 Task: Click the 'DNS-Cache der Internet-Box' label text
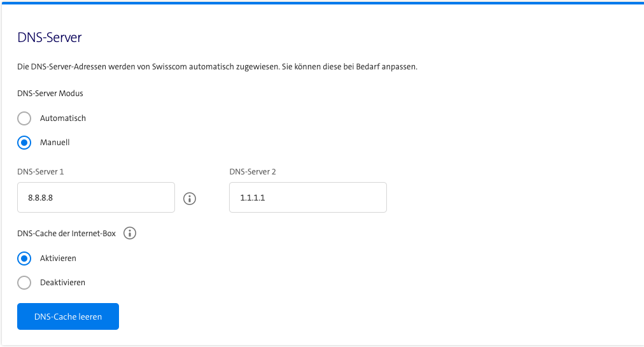tap(67, 234)
